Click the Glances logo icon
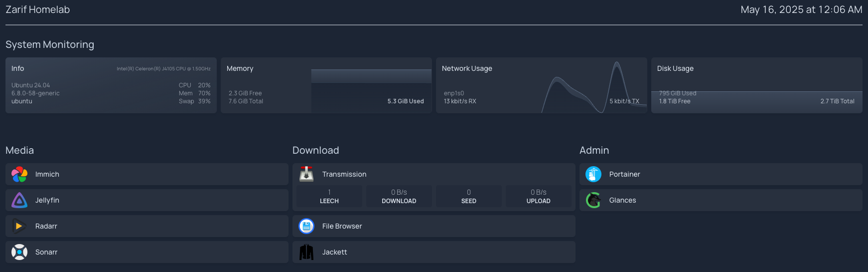 593,200
